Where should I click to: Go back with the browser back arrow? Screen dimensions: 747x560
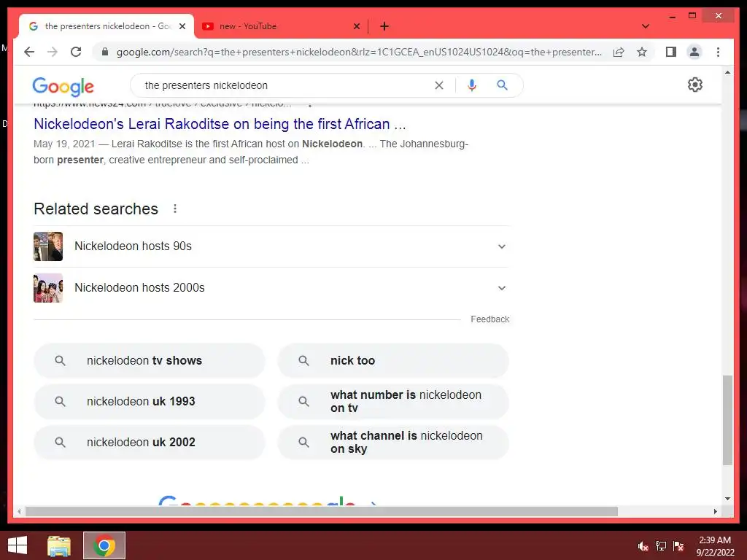[29, 52]
